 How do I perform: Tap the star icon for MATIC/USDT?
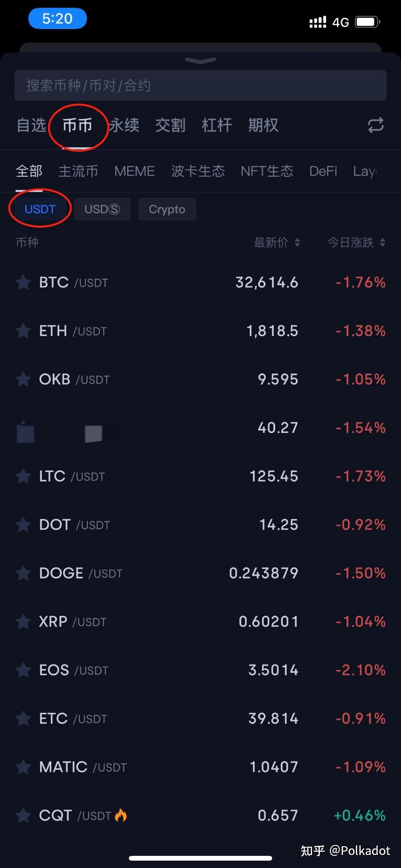[23, 767]
